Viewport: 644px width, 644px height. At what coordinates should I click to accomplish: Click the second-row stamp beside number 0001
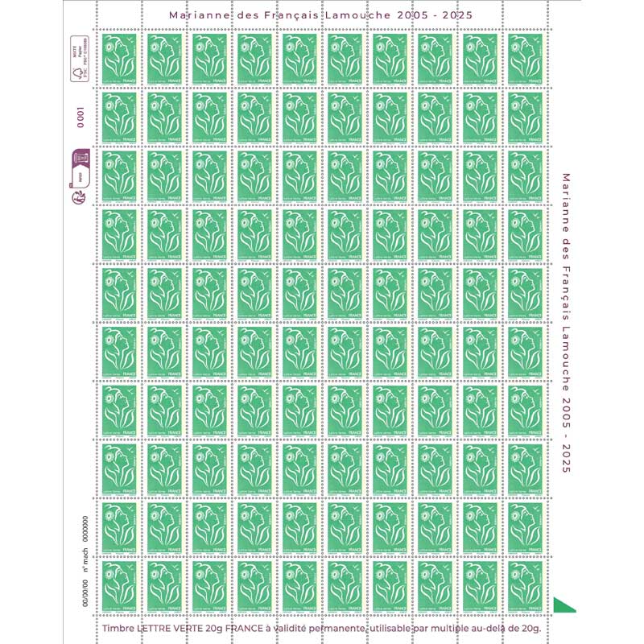[x=119, y=118]
